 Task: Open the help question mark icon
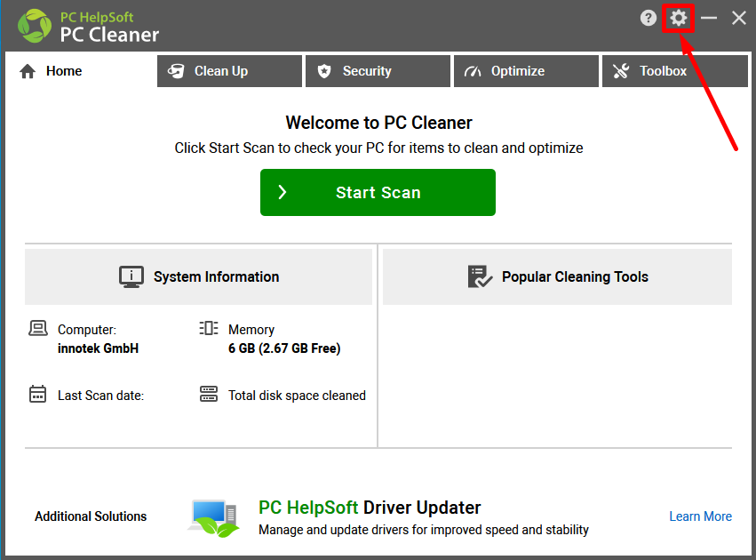pyautogui.click(x=648, y=19)
